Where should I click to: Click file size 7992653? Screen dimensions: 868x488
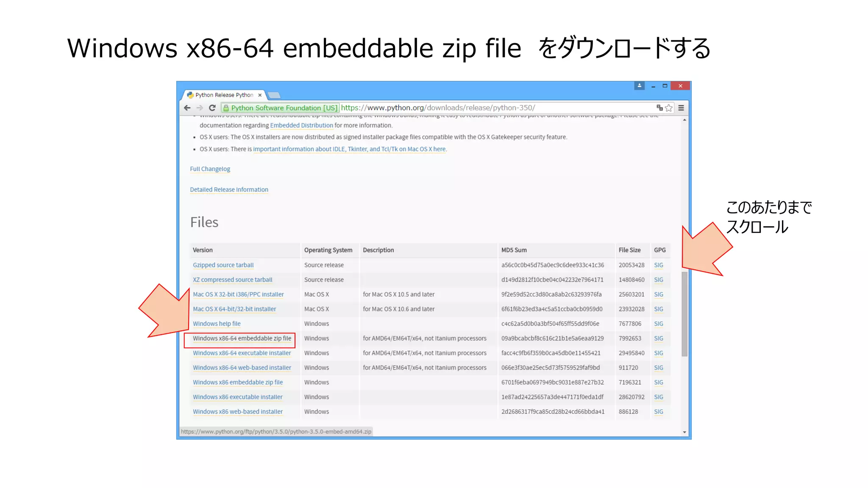(x=630, y=338)
